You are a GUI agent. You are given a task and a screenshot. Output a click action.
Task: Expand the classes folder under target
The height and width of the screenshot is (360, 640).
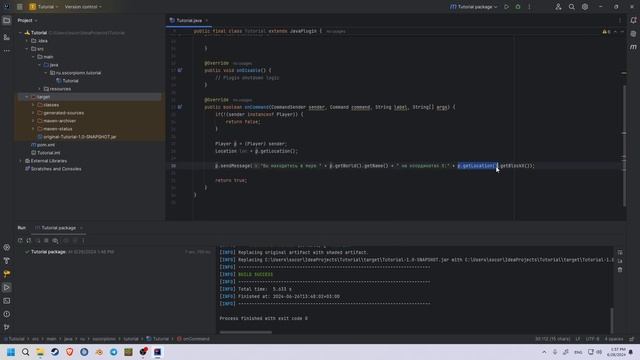tap(33, 105)
